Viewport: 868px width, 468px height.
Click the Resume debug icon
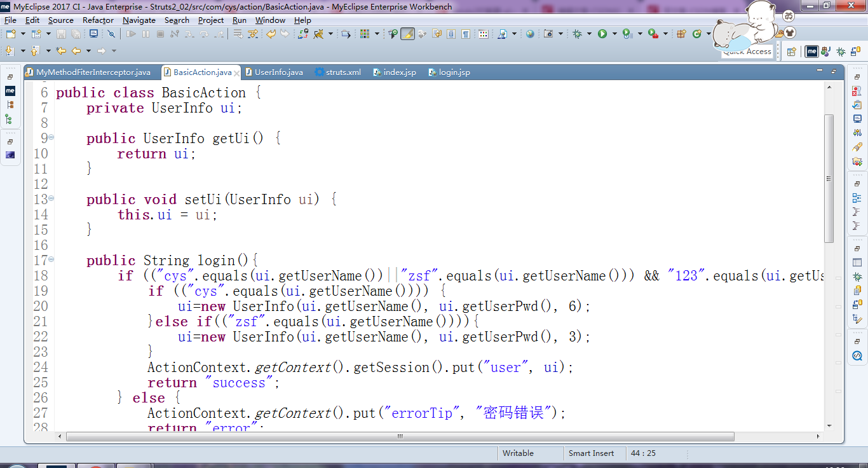pos(131,34)
